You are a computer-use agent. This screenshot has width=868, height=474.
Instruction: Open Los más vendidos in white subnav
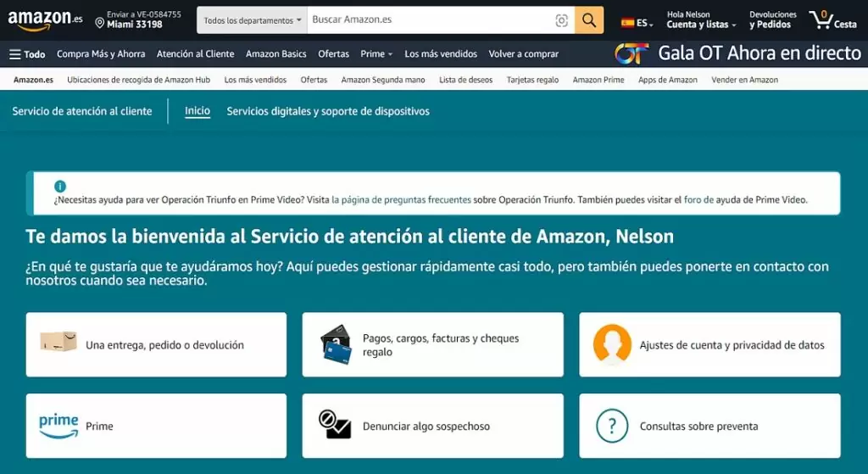coord(255,80)
